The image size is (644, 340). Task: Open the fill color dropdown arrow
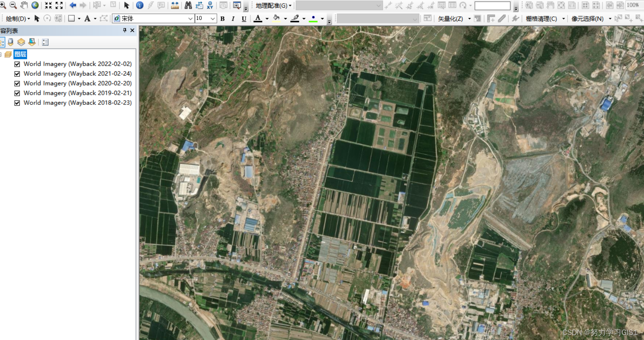coord(286,18)
